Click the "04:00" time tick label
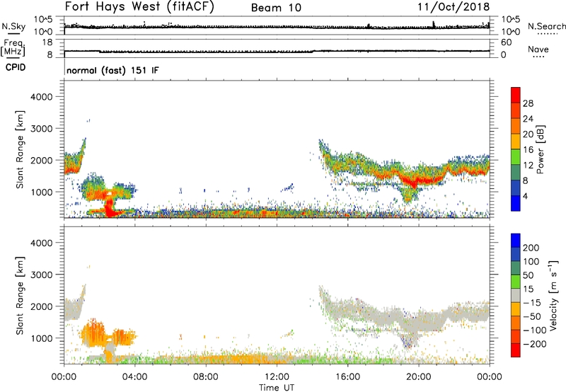 pyautogui.click(x=135, y=377)
